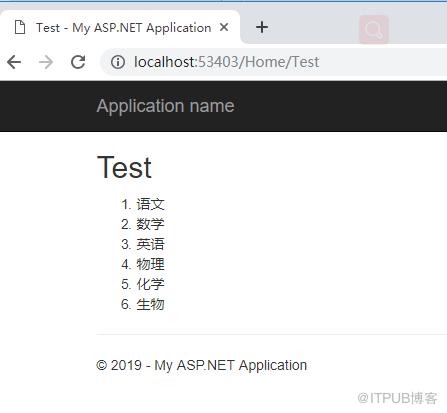Viewport: 447px width, 413px height.
Task: Open the Application name navbar link
Action: (165, 106)
